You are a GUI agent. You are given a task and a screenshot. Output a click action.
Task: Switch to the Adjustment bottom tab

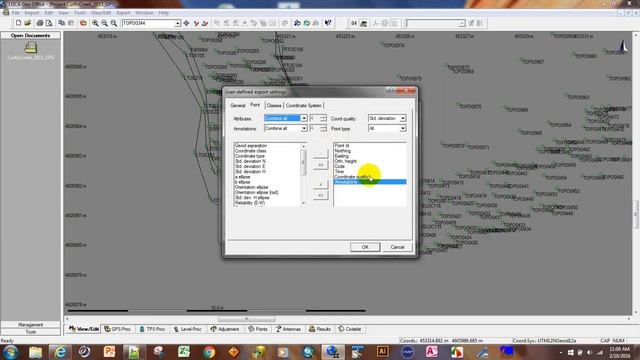point(224,329)
